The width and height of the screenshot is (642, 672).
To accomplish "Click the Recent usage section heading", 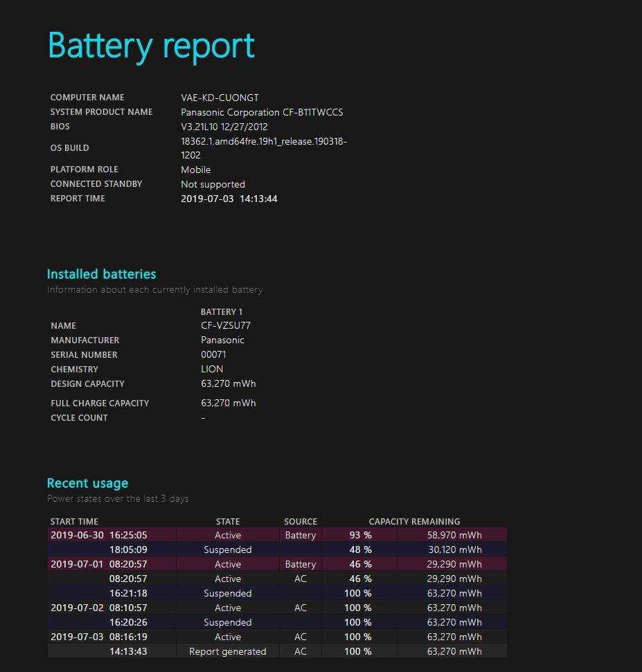I will (87, 483).
